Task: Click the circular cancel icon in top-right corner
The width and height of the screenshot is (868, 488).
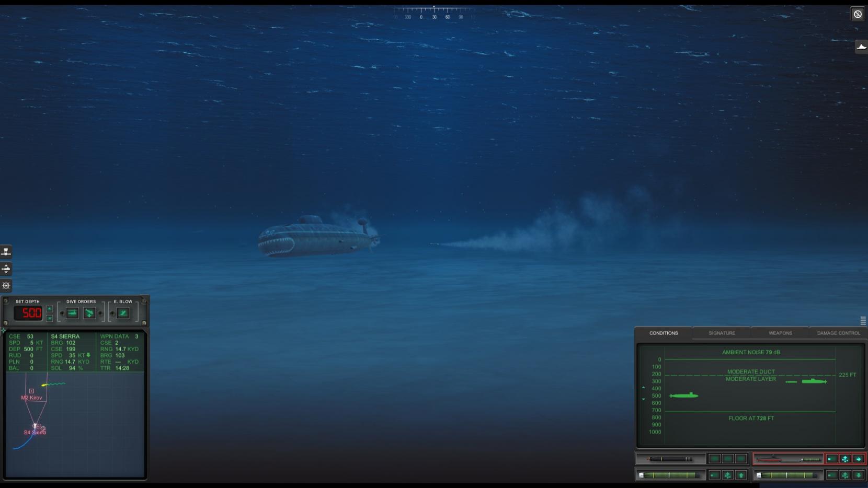Action: pos(858,14)
